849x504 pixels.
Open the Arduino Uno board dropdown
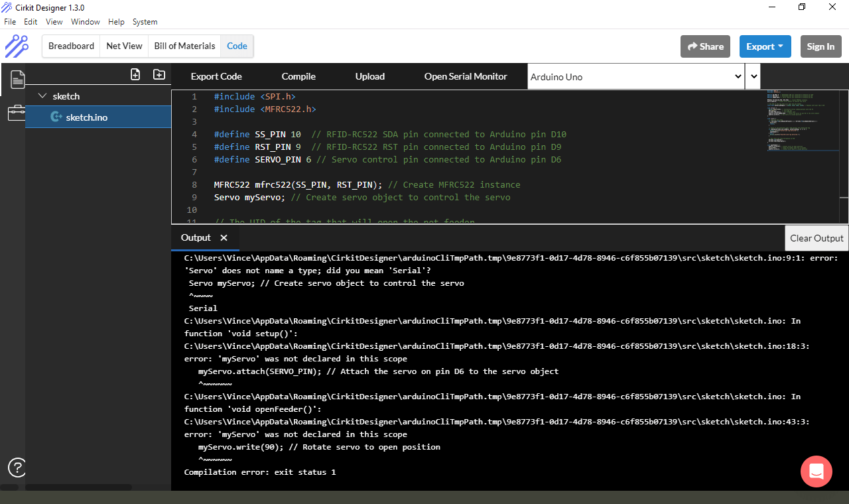pyautogui.click(x=636, y=77)
